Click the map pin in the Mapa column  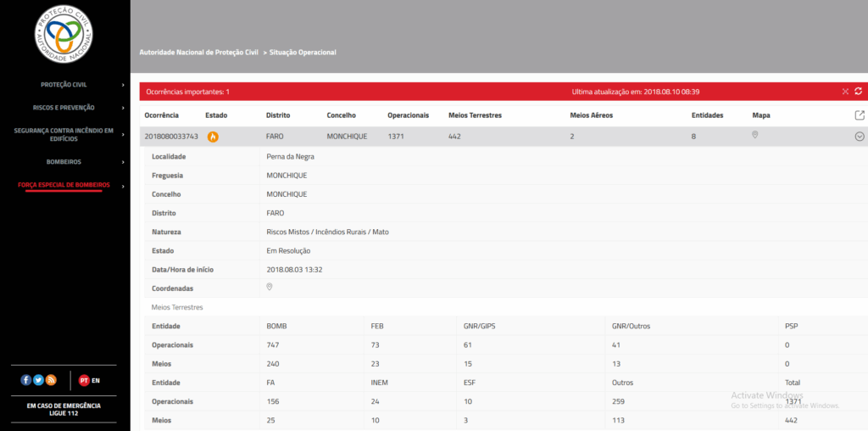click(754, 135)
